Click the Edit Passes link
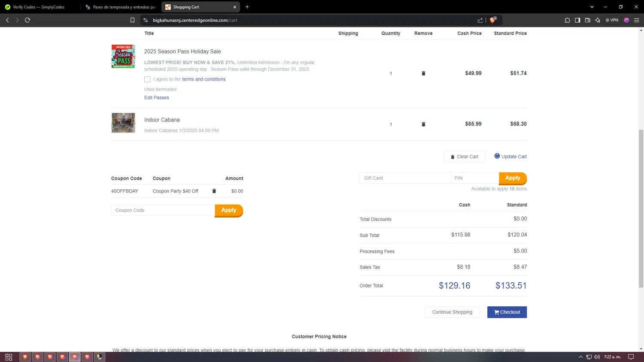 (x=157, y=98)
